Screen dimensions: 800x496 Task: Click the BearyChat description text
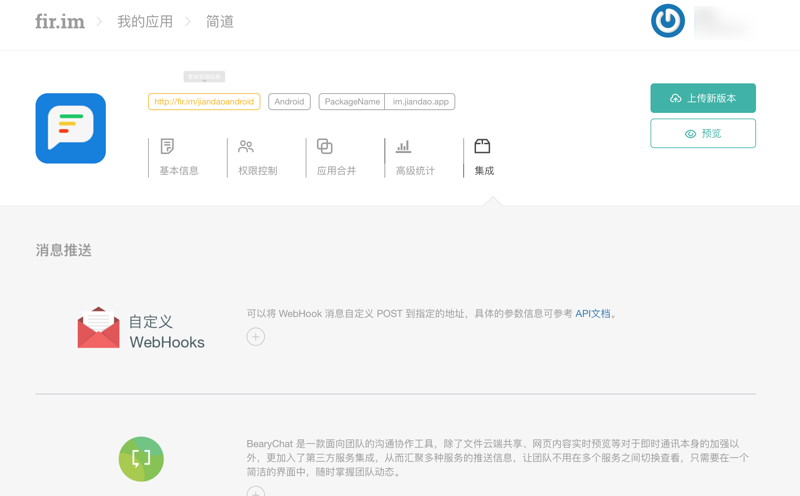497,458
